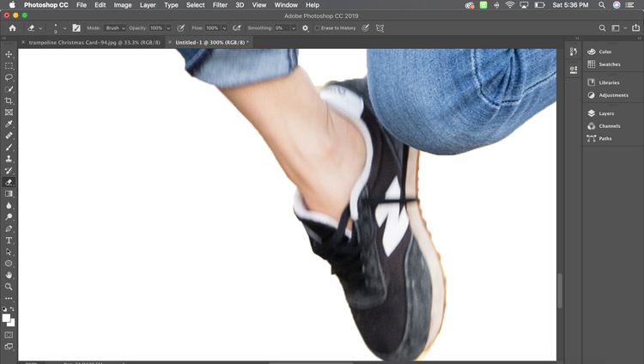Select the Quick Selection tool
This screenshot has width=644, height=364.
pyautogui.click(x=9, y=89)
